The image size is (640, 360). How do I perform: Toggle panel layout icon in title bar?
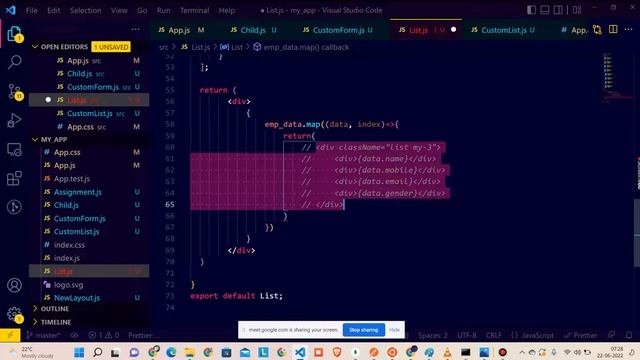544,10
